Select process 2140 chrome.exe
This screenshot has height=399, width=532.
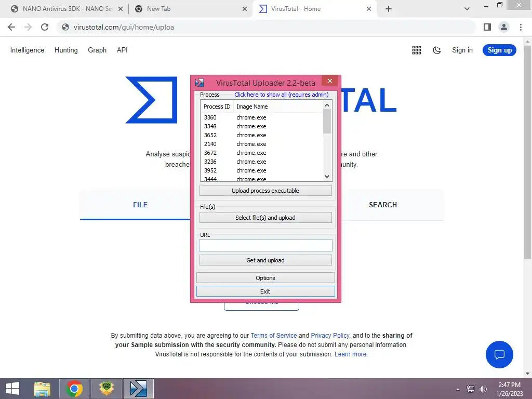coord(261,144)
